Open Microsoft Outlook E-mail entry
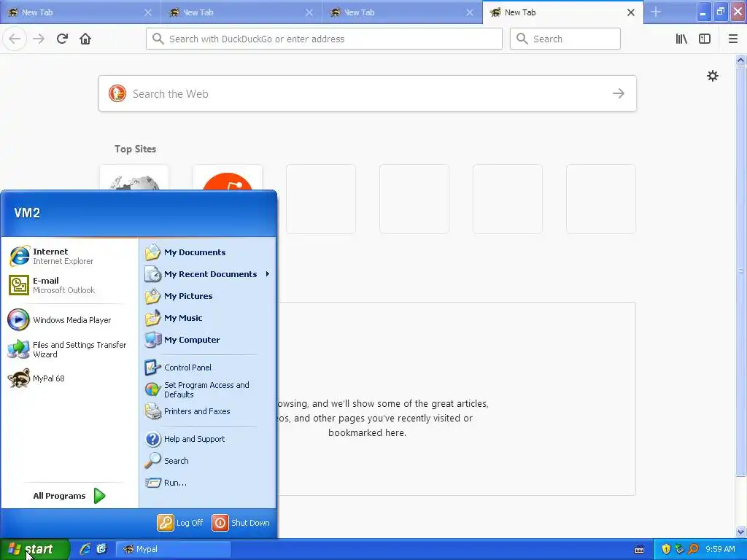The width and height of the screenshot is (747, 560). (x=69, y=285)
